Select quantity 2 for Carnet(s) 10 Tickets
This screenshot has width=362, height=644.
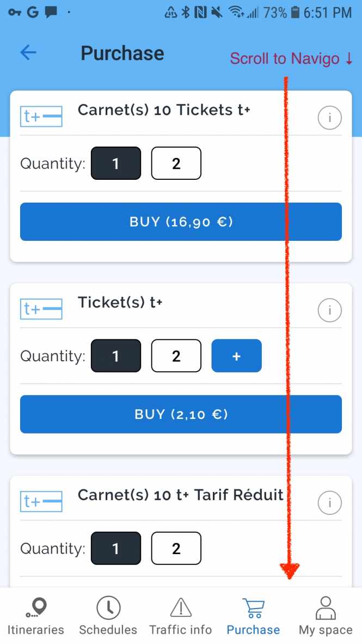[176, 163]
